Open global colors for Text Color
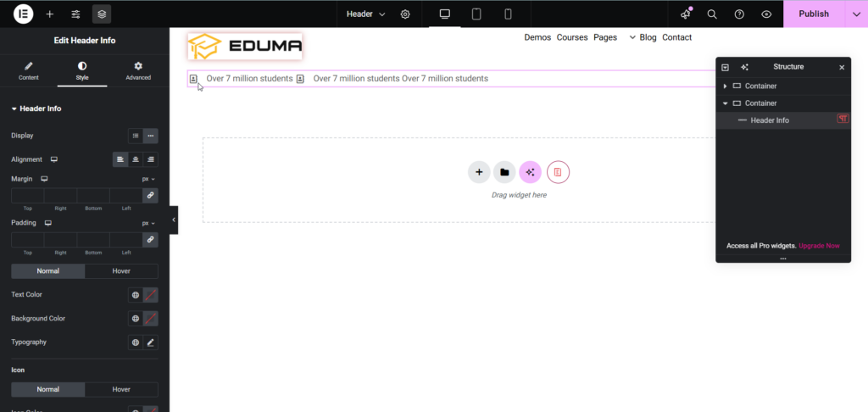Image resolution: width=868 pixels, height=412 pixels. click(x=136, y=295)
